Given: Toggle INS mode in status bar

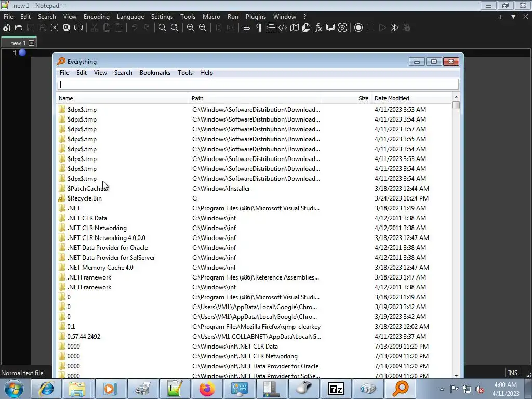Looking at the screenshot, I should pyautogui.click(x=512, y=373).
